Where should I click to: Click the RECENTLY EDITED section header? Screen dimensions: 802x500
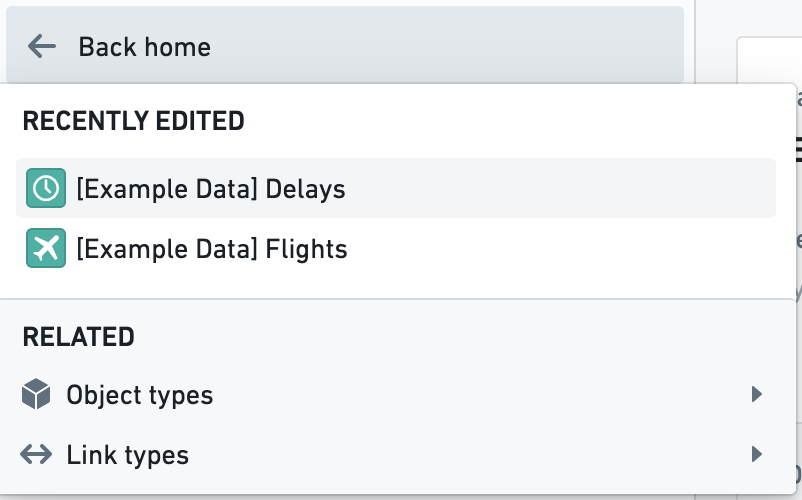tap(133, 121)
